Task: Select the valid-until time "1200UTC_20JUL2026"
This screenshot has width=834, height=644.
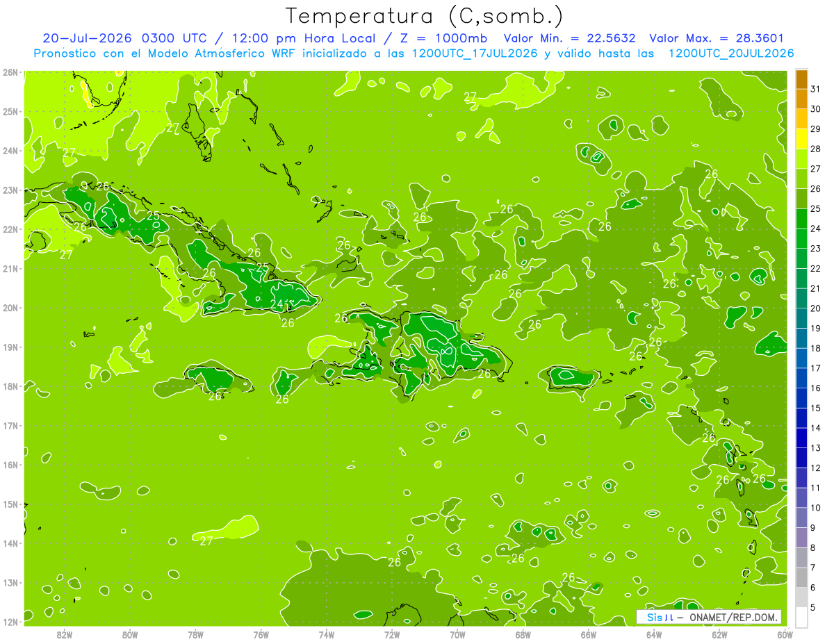Action: (x=730, y=53)
